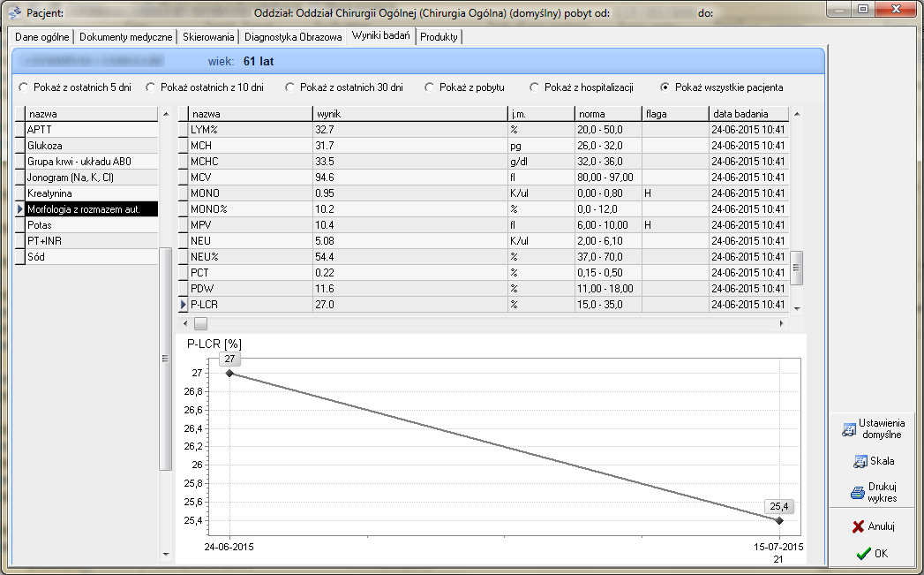
Task: Click scroll down arrow of results table
Action: click(797, 308)
